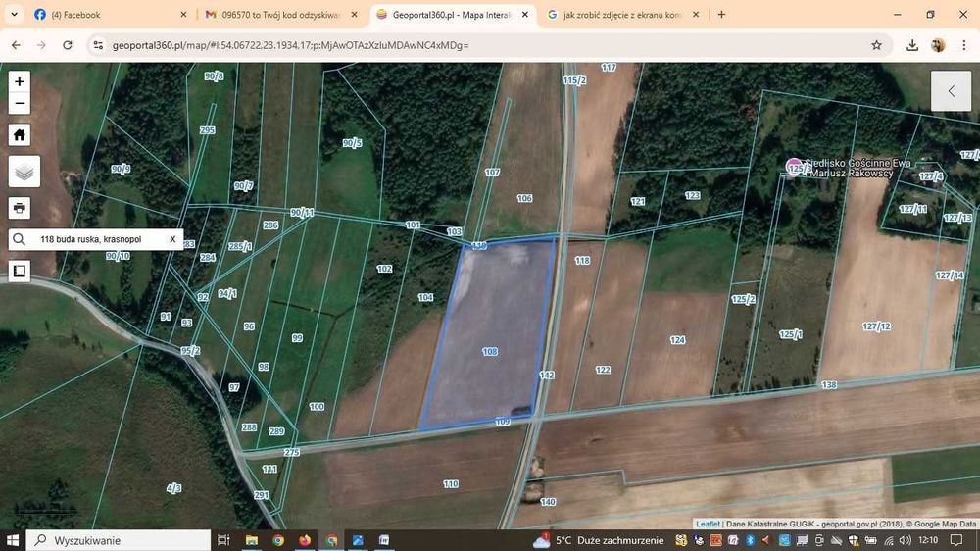
Task: Open the volume control in system tray
Action: tap(905, 540)
